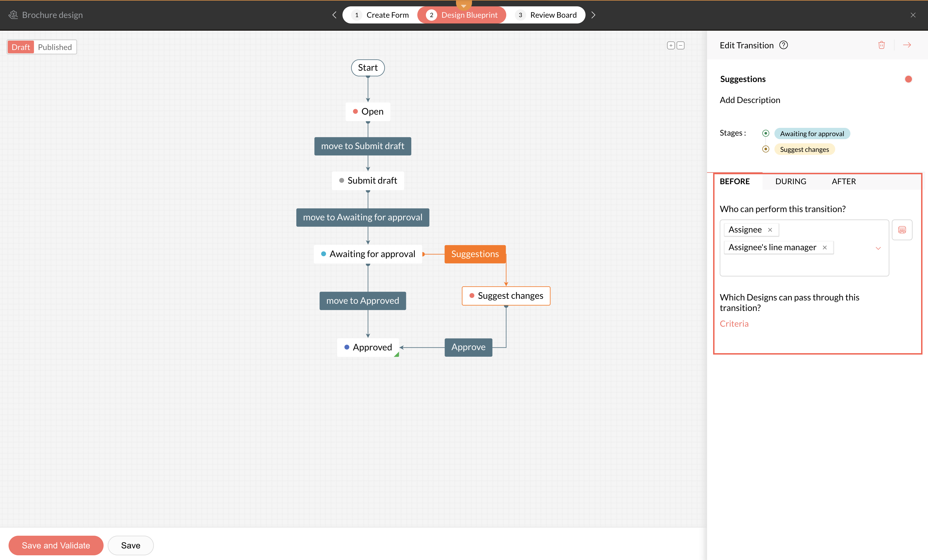Click the zoom in plus icon
Screen dimensions: 928x560
[670, 46]
